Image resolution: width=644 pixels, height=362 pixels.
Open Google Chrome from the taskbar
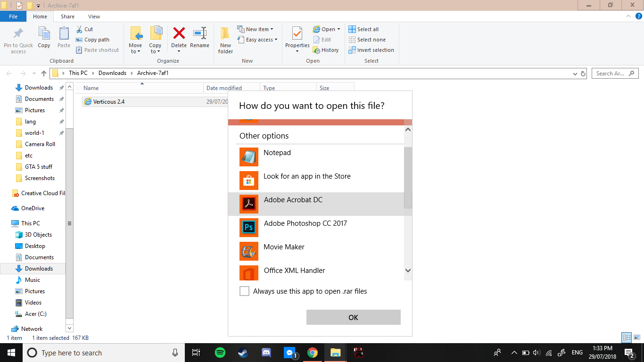tap(312, 353)
